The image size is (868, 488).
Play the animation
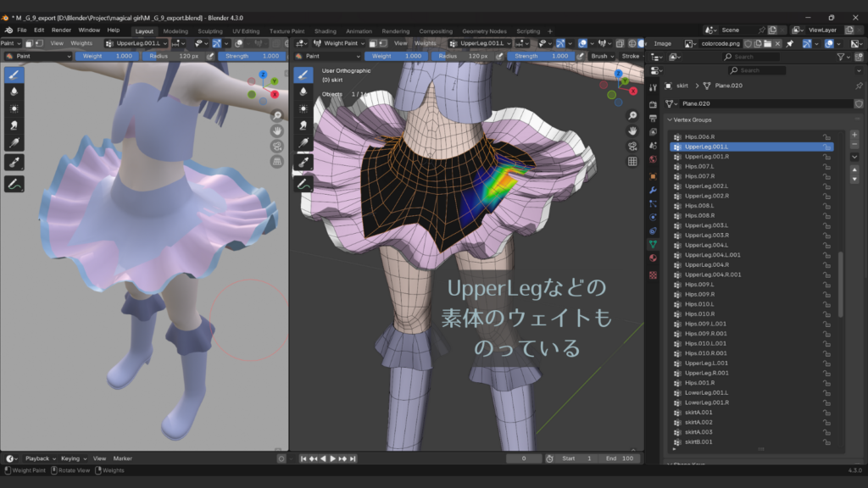click(x=332, y=458)
